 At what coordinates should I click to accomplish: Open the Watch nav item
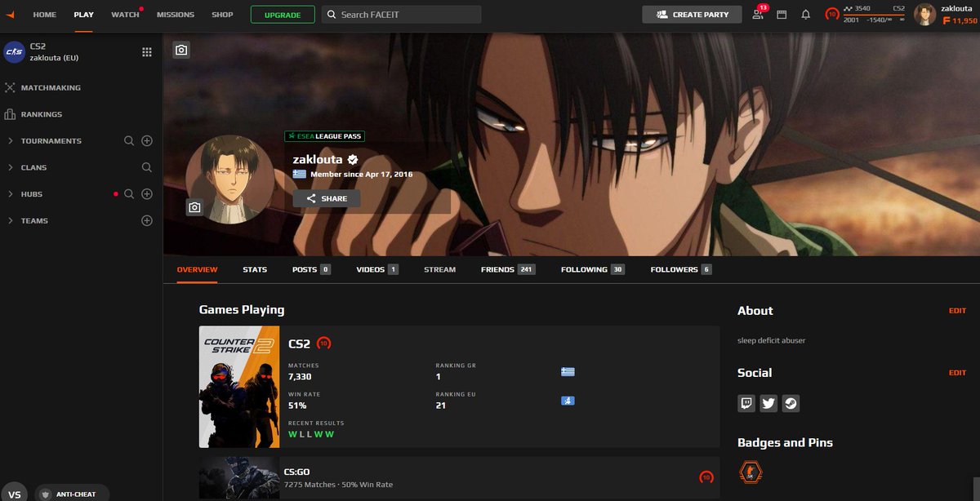125,15
